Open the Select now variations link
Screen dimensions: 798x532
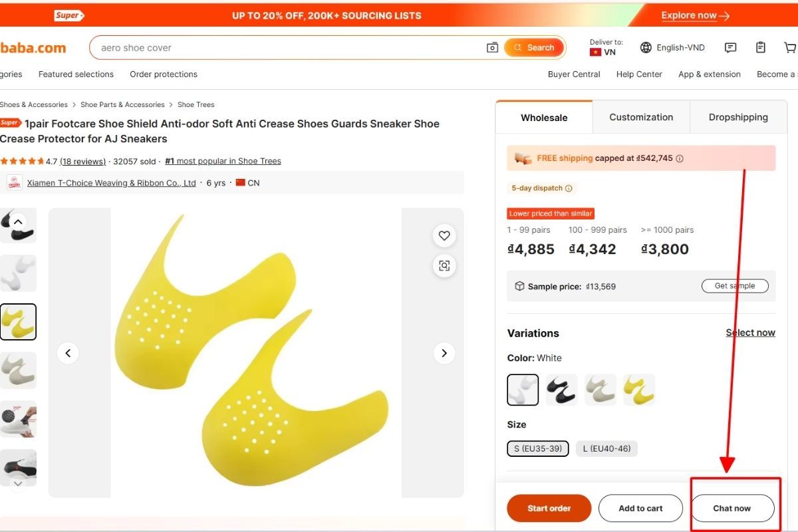[750, 332]
